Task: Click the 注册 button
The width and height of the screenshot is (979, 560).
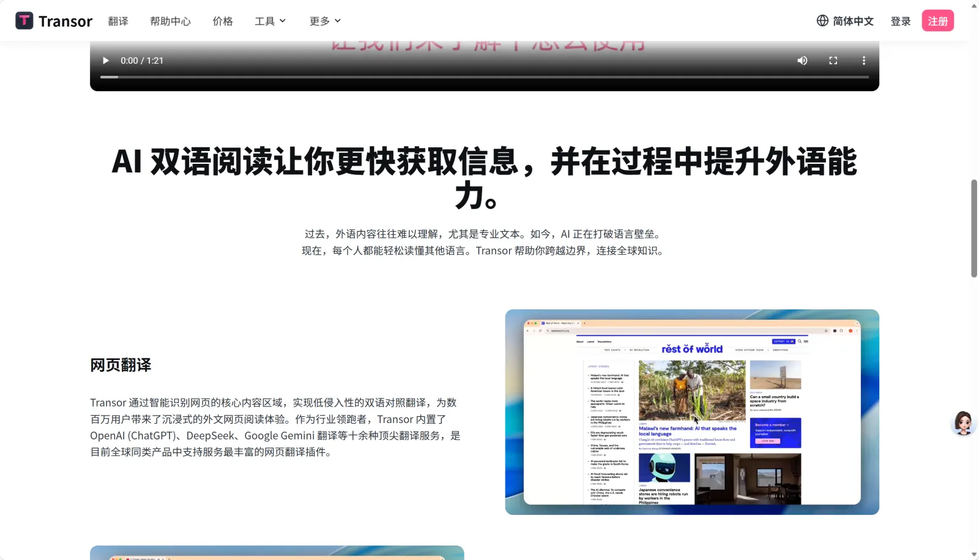Action: 938,21
